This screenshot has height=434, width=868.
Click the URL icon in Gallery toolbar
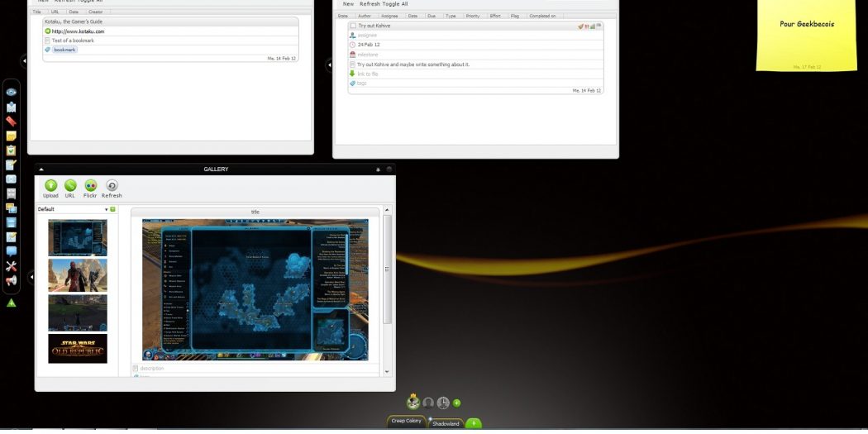click(70, 186)
